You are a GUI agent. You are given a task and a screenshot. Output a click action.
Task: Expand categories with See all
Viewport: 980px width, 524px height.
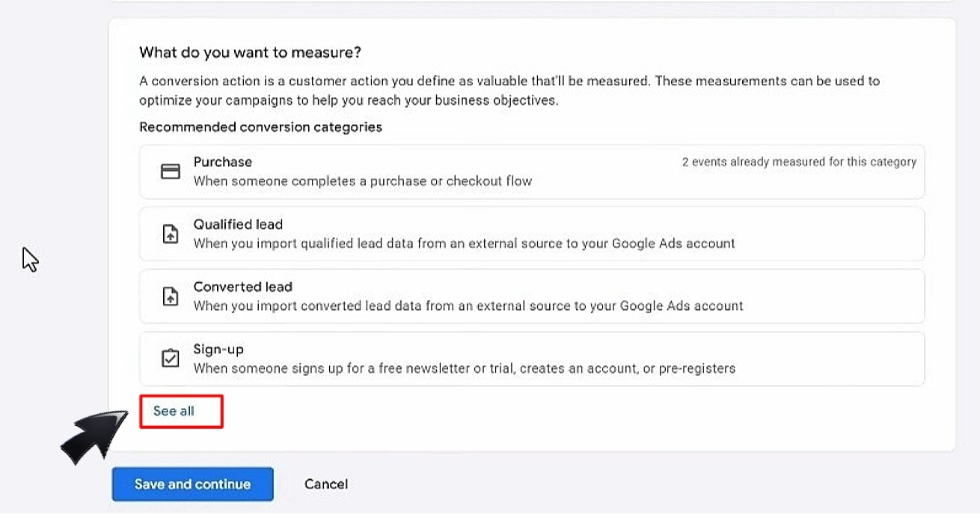point(174,411)
